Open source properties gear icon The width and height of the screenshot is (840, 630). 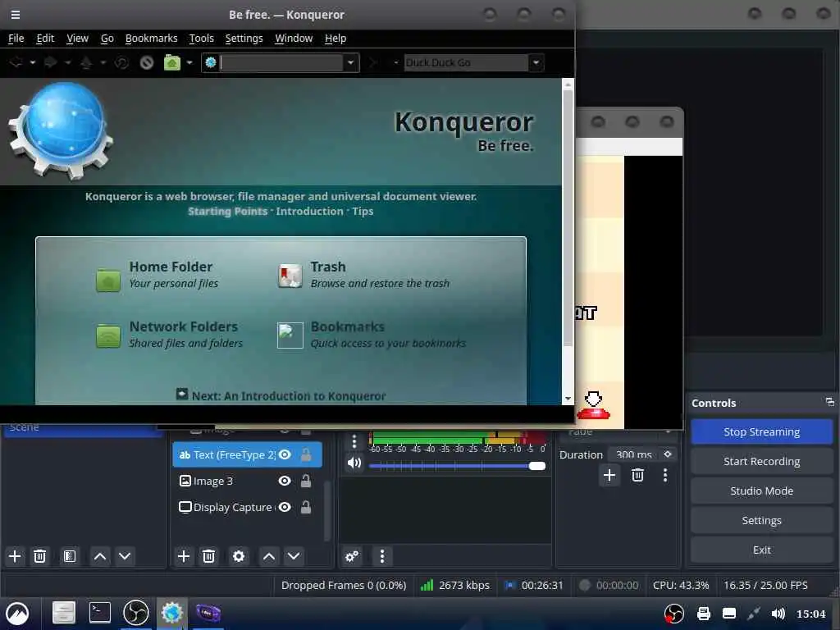(239, 557)
